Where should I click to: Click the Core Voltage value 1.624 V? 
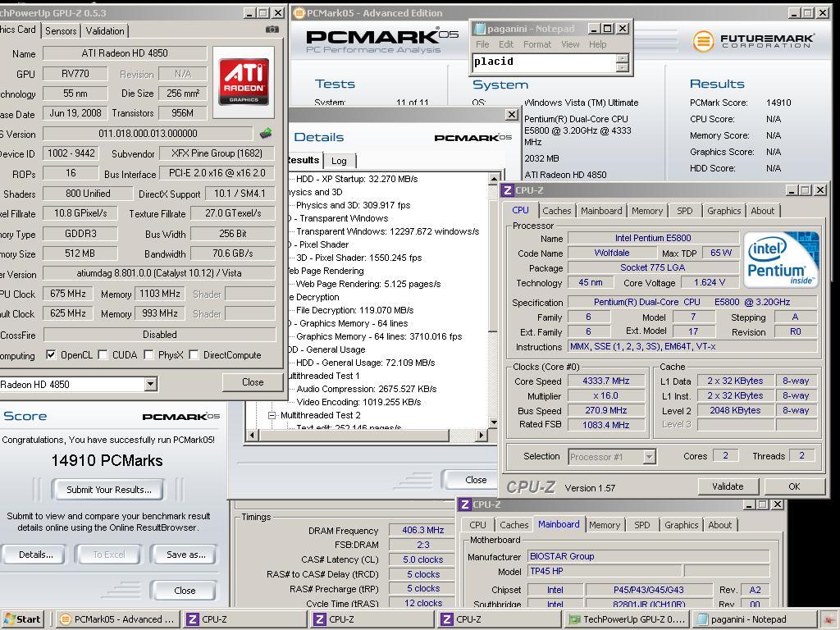tap(709, 282)
